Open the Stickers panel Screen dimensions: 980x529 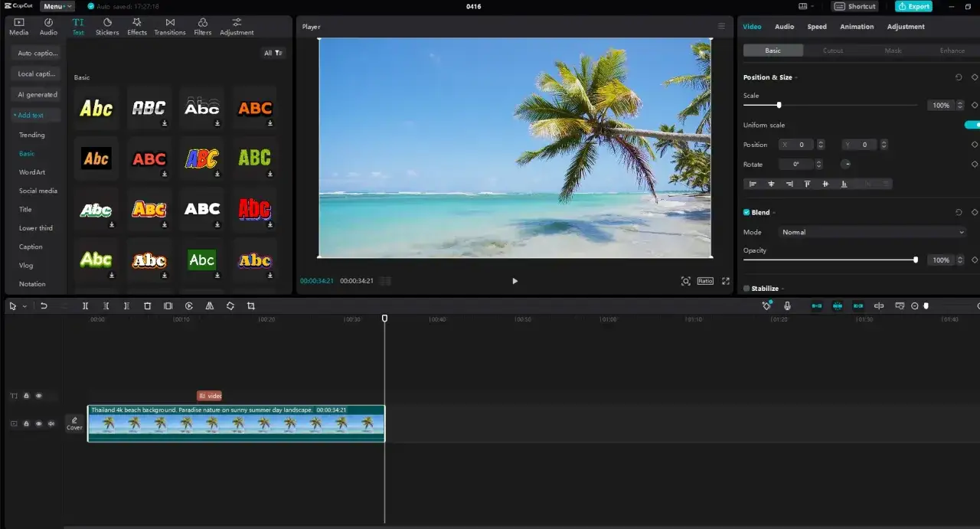107,26
